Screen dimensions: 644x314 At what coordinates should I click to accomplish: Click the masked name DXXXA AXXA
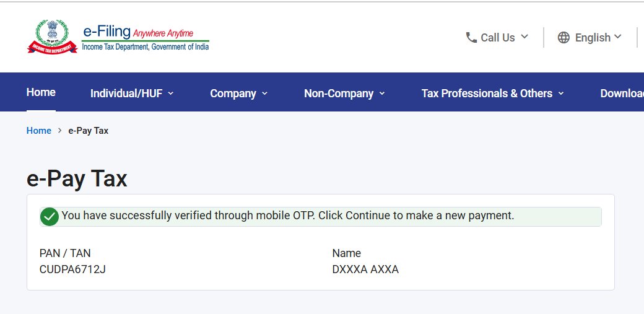pos(365,269)
